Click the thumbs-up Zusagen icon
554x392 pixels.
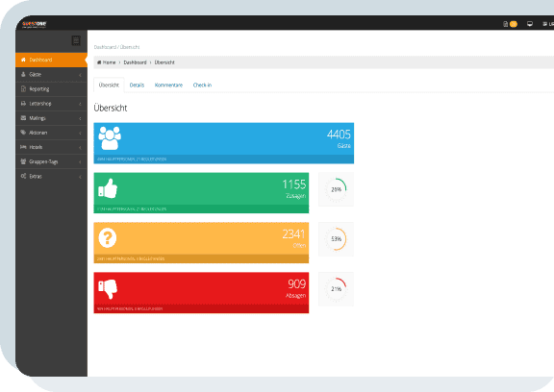[108, 188]
